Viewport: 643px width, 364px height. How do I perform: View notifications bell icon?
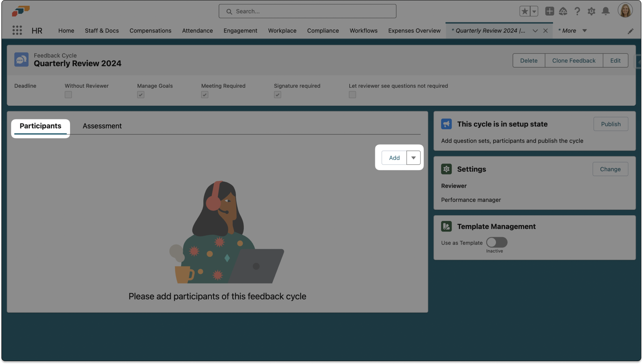pos(606,11)
